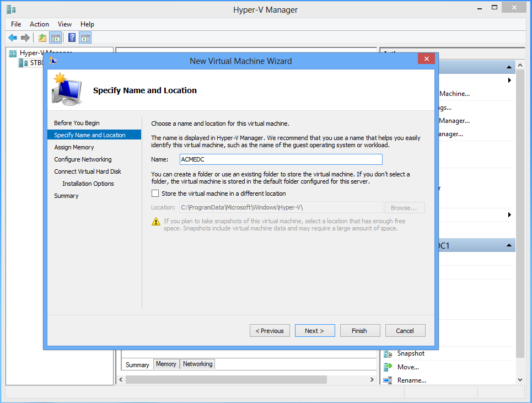Viewport: 532px width, 403px height.
Task: Select the Specify Name and Location step
Action: (x=94, y=135)
